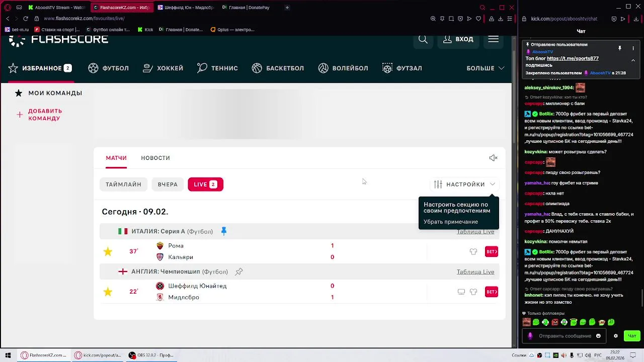Go to the ВОЛЕЙБОЛ sport tab
Screen dimensions: 644x362
343,68
